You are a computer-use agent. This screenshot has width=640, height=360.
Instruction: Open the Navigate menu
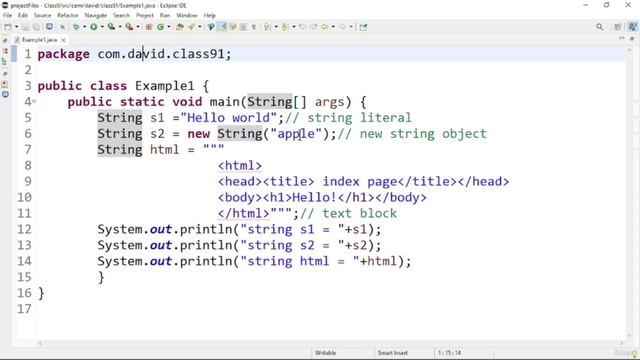pyautogui.click(x=96, y=15)
